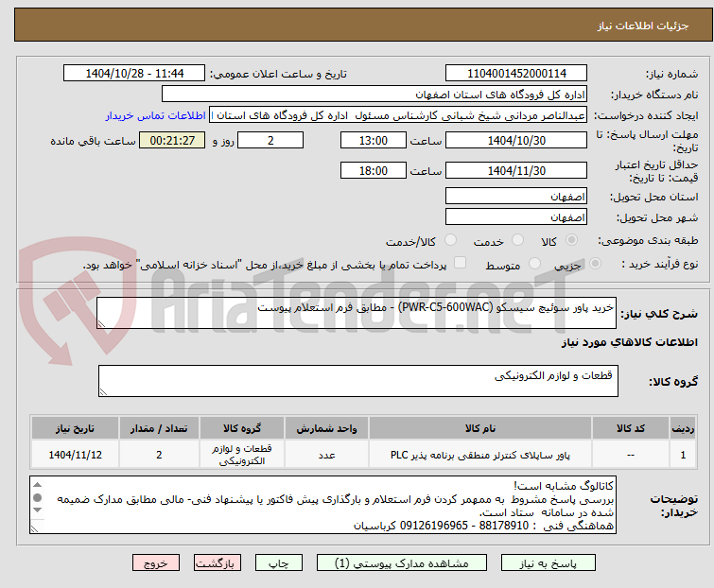
Task: Click the جزئیات اطلاعات نیاز header title
Action: [x=642, y=26]
